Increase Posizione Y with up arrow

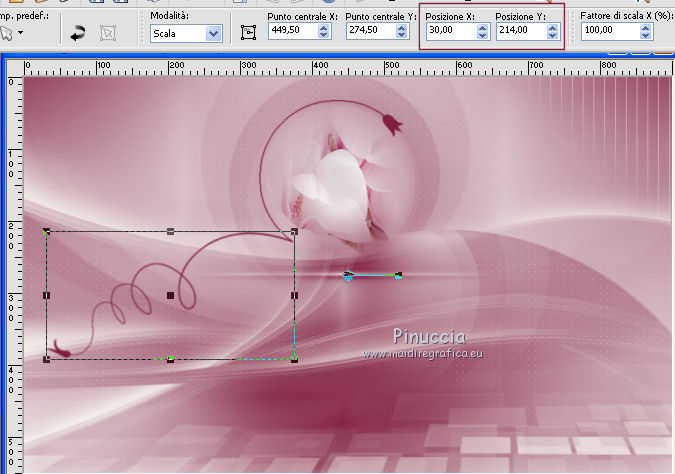click(x=552, y=27)
